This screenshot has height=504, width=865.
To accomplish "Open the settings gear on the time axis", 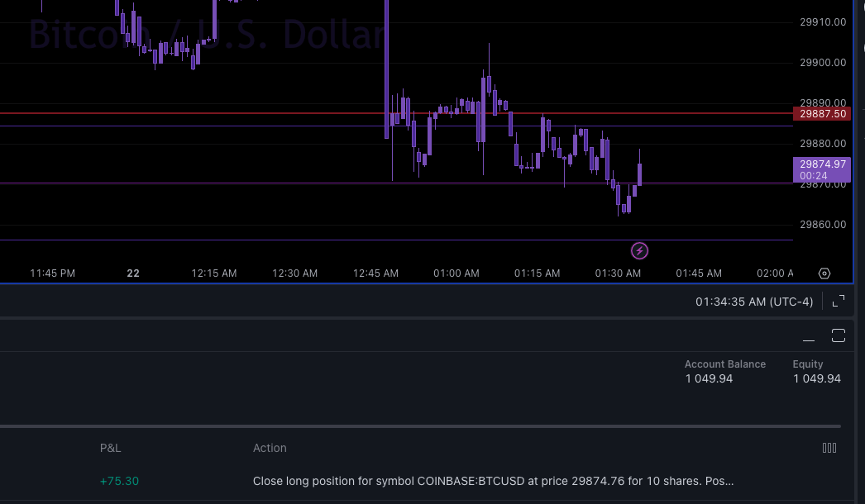I will pos(824,273).
